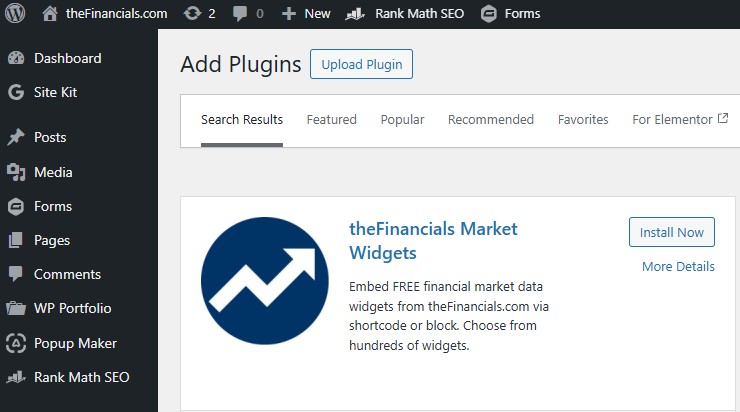Switch to the Popular tab

click(x=402, y=119)
